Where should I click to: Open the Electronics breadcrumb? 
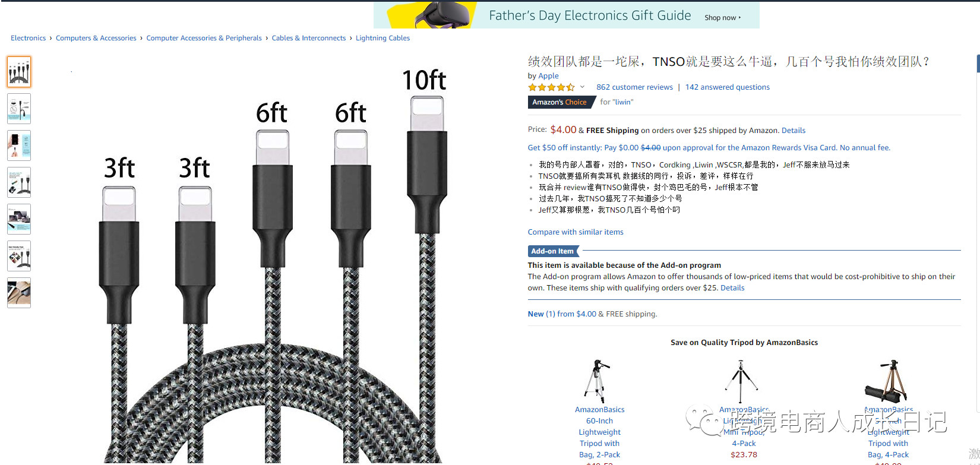click(28, 38)
